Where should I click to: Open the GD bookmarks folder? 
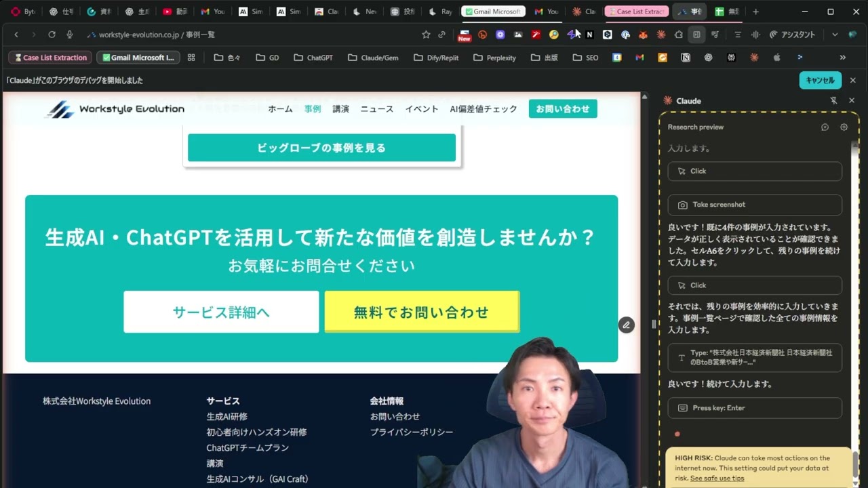[x=267, y=58]
